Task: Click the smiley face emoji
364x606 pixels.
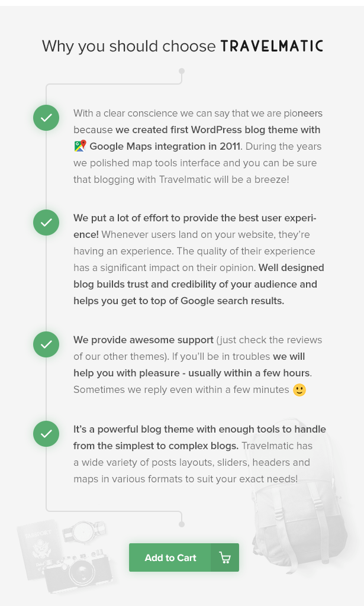Action: coord(299,390)
